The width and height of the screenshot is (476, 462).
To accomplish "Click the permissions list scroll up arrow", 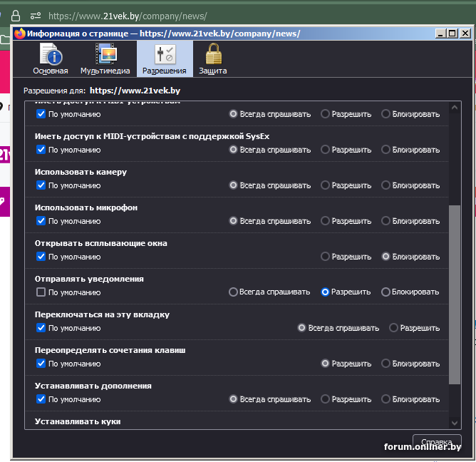I will (455, 108).
